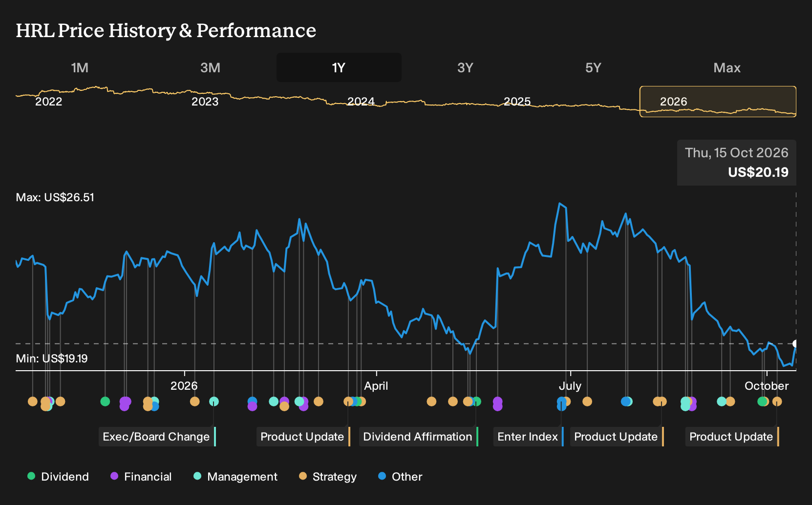Toggle Dividend events in the legend
812x505 pixels.
pos(58,477)
